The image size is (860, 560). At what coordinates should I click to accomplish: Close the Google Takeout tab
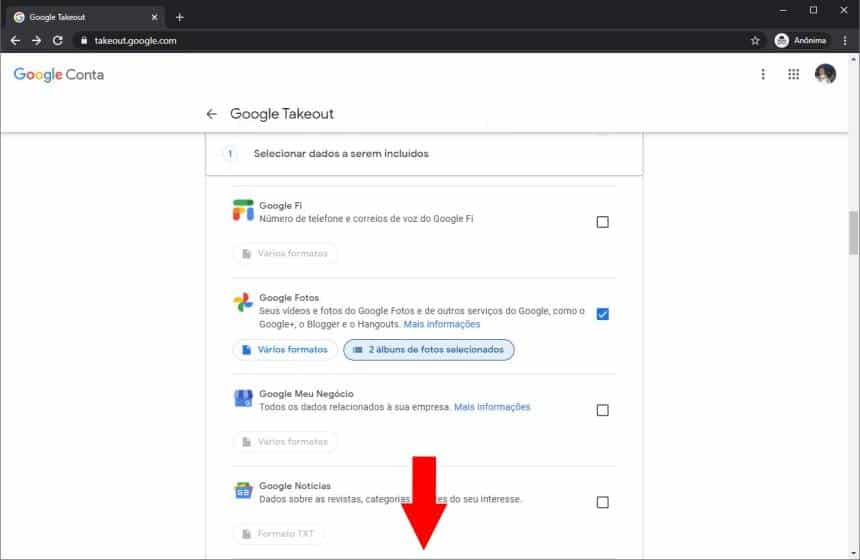[155, 18]
